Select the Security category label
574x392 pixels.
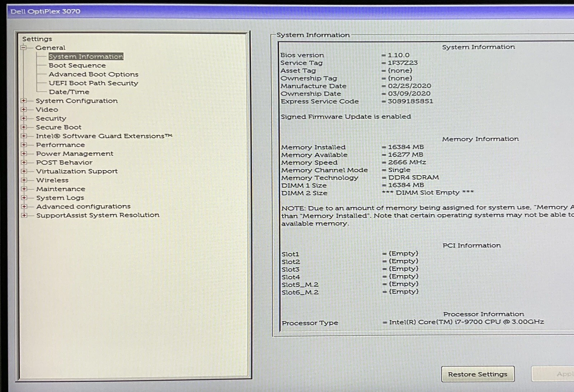(x=51, y=118)
